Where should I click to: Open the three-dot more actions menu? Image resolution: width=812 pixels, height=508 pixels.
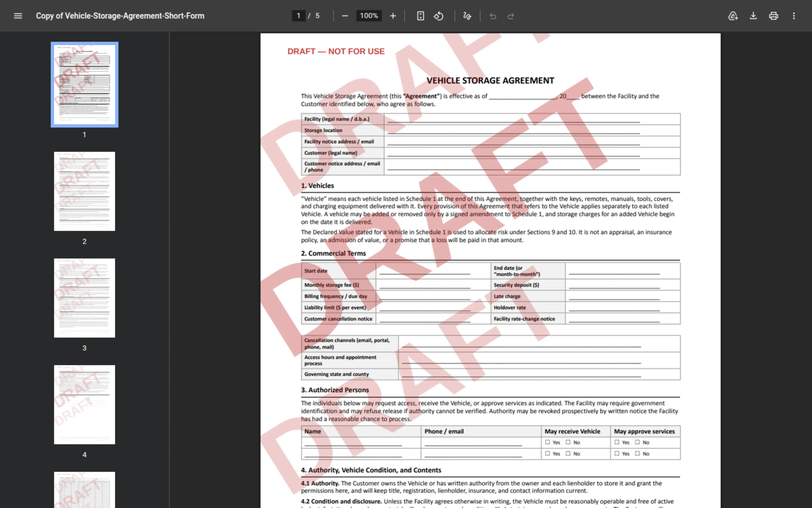tap(794, 16)
